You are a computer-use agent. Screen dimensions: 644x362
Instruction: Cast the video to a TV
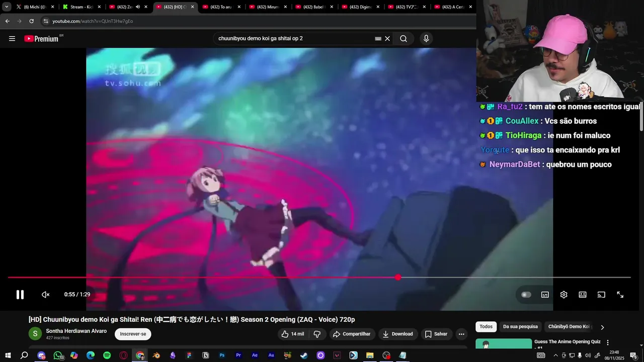click(x=601, y=295)
